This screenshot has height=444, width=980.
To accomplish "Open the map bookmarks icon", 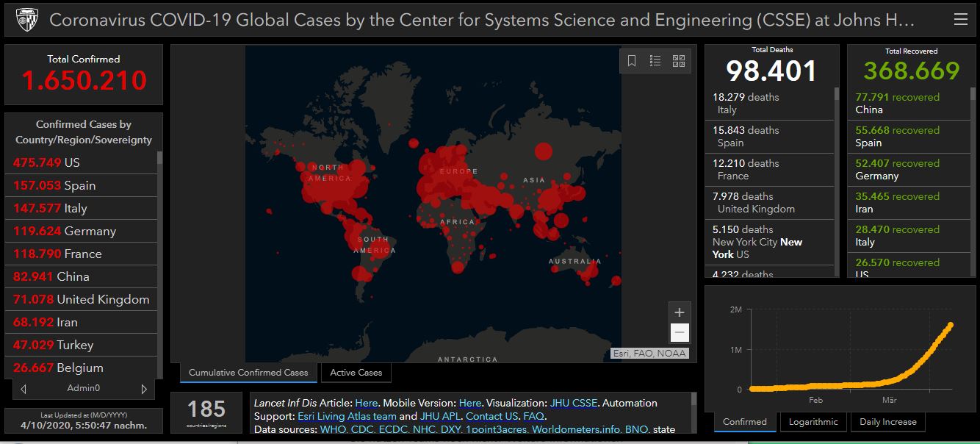I will [x=632, y=61].
